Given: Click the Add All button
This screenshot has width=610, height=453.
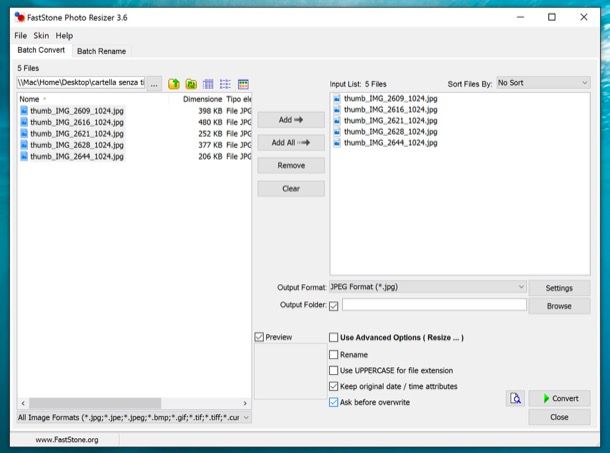Looking at the screenshot, I should click(x=291, y=143).
